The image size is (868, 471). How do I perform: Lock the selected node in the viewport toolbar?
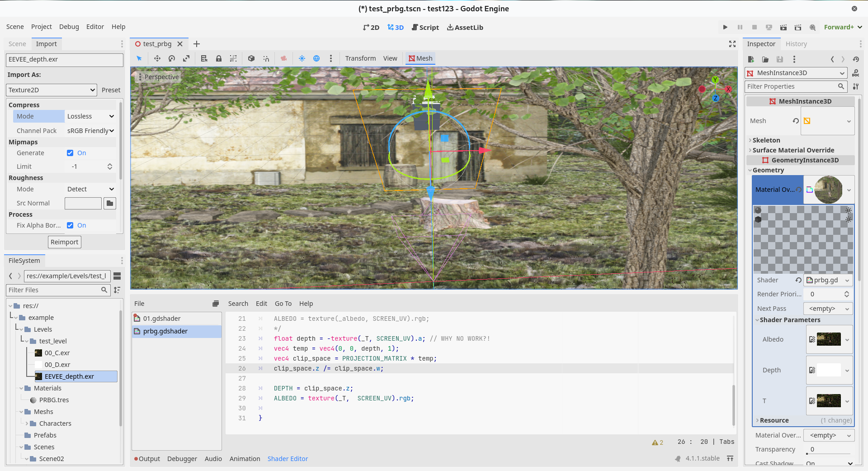pyautogui.click(x=219, y=58)
